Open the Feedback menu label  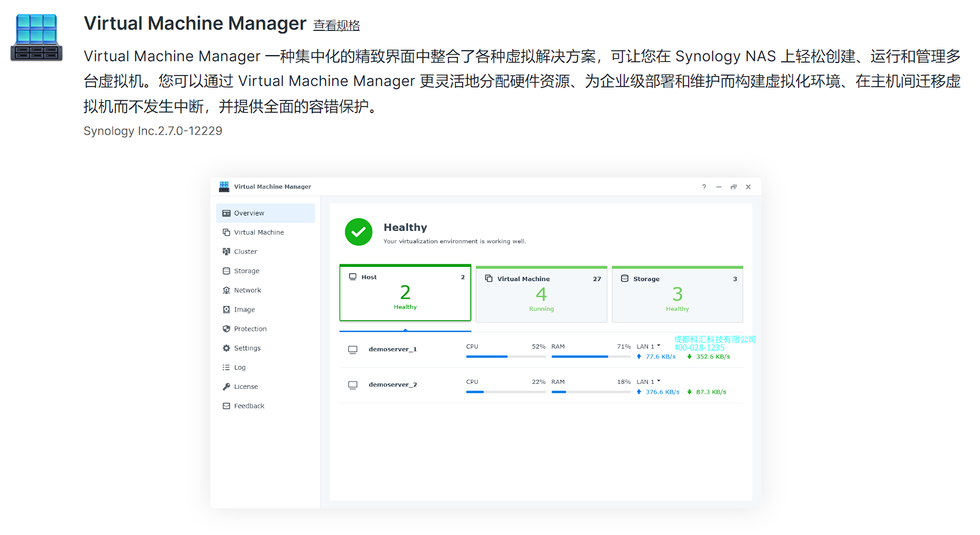(249, 406)
